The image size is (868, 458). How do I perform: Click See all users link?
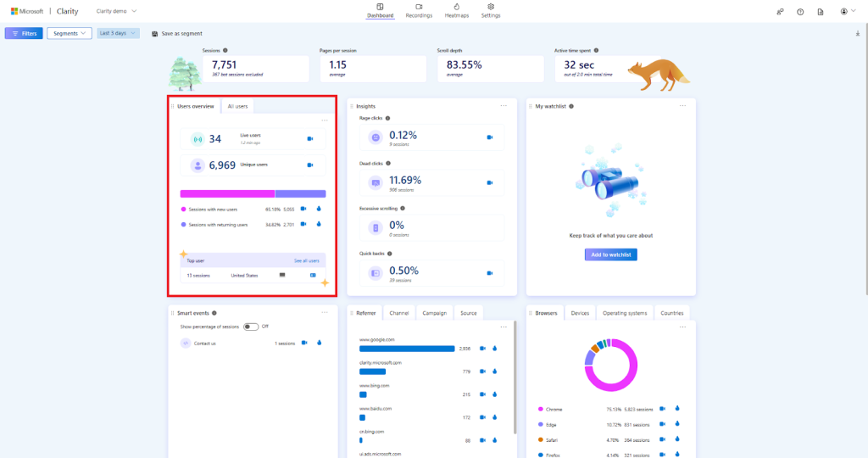click(x=306, y=261)
